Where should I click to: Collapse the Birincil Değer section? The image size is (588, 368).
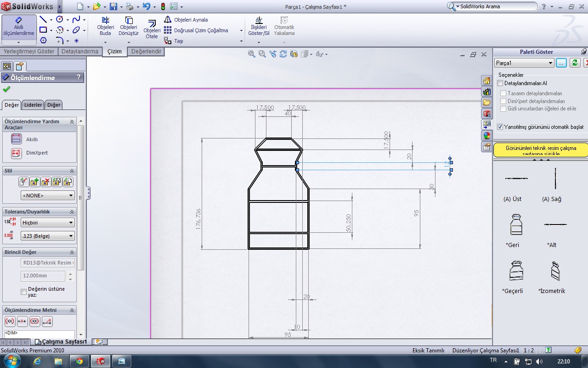pyautogui.click(x=72, y=252)
